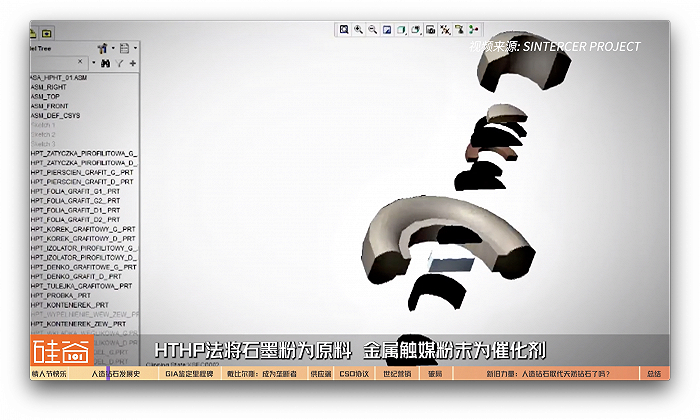
Task: Open the model tree settings dropdown
Action: click(103, 47)
